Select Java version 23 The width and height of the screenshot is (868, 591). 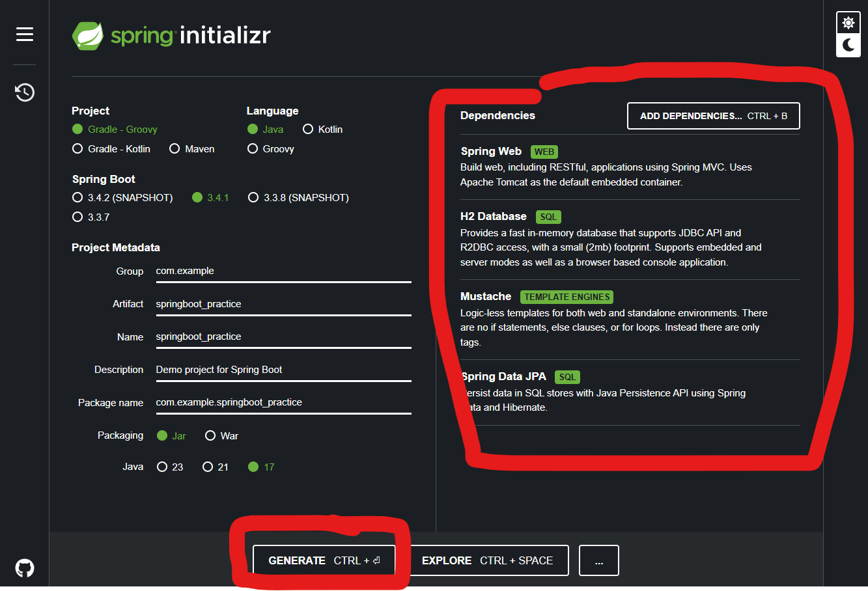(170, 467)
